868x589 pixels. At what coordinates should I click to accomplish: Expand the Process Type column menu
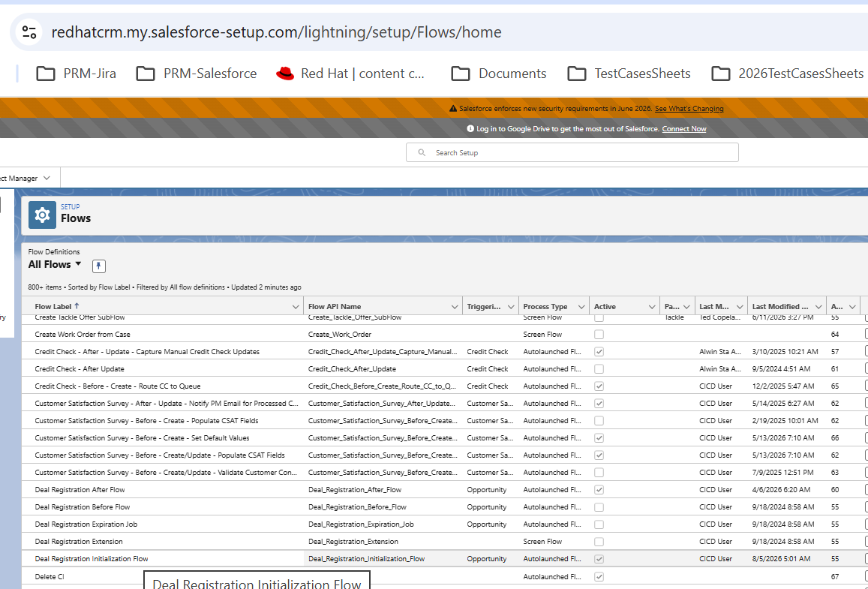pyautogui.click(x=581, y=307)
